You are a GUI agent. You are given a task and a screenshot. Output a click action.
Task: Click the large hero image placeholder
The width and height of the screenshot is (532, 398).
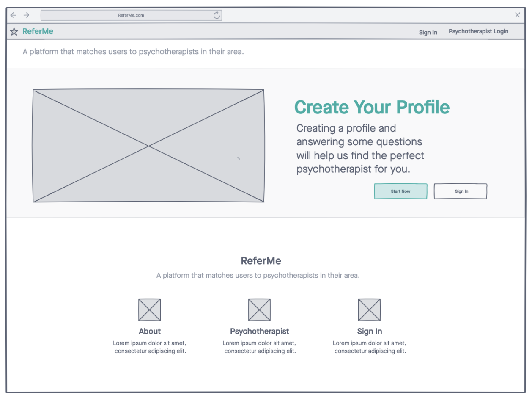coord(148,146)
